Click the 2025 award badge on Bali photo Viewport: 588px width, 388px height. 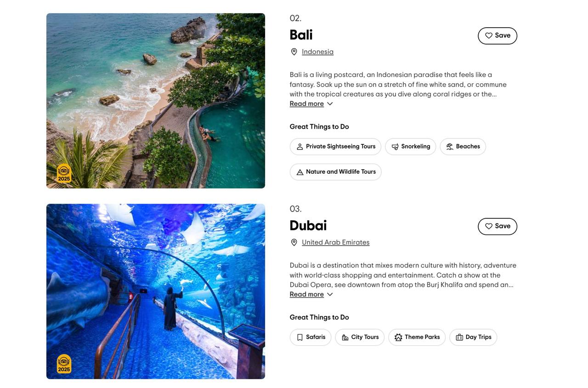64,173
